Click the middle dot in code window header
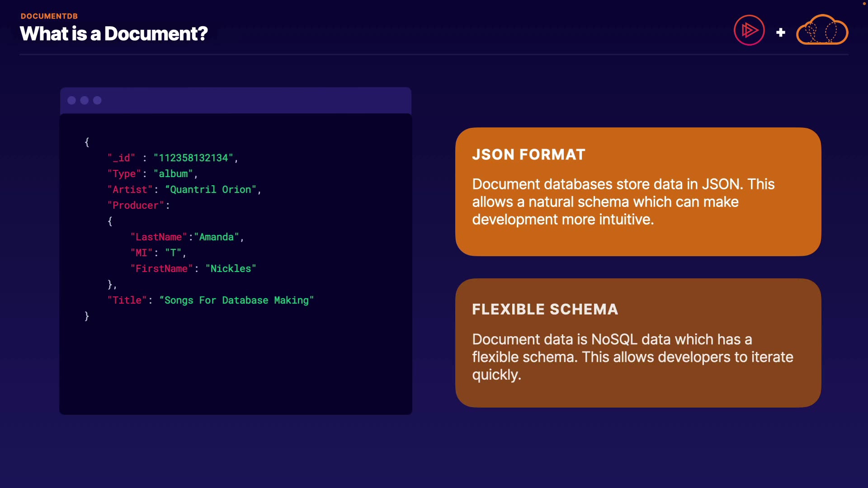This screenshot has height=488, width=868. [85, 100]
